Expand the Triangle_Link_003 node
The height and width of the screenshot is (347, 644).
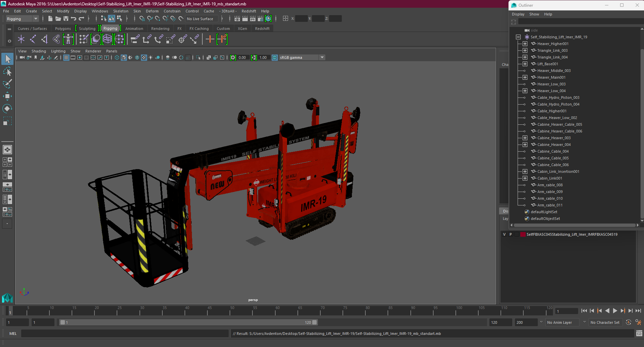pos(525,50)
